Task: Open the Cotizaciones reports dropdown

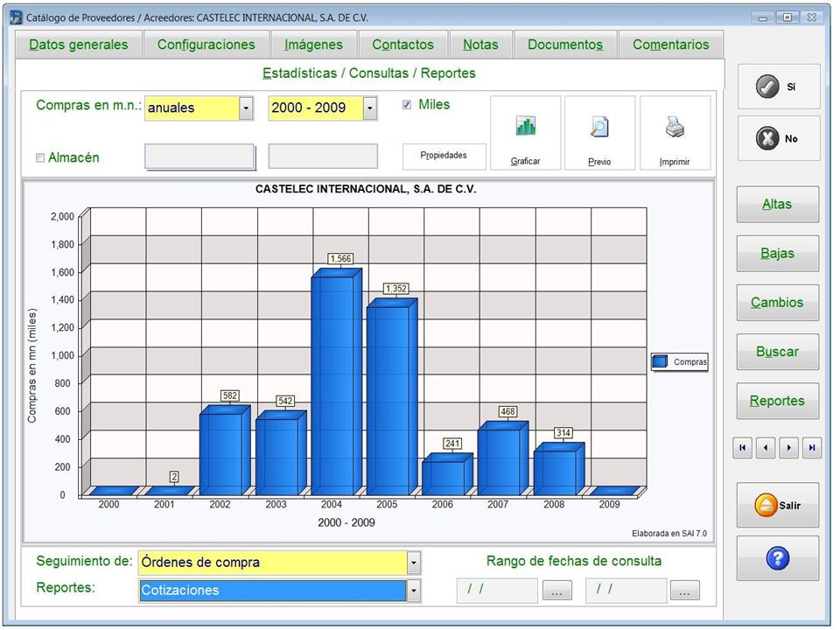Action: 414,591
